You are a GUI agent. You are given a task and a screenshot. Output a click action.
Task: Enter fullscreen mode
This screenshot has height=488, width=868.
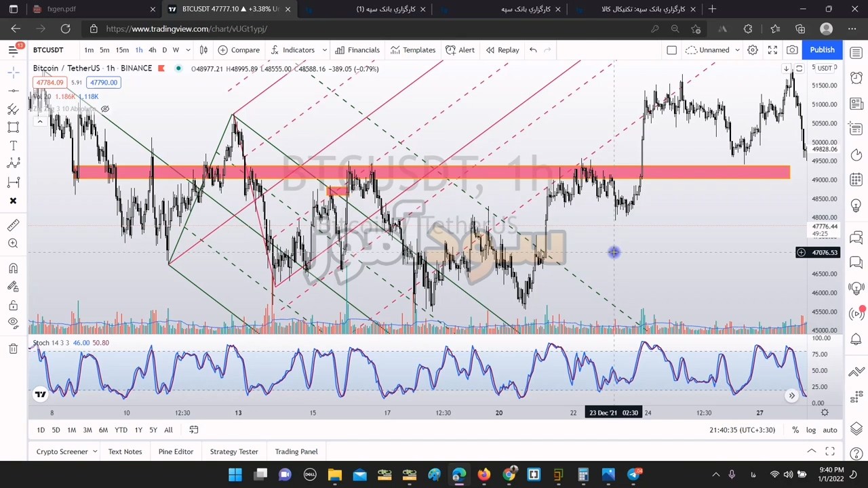coord(772,49)
